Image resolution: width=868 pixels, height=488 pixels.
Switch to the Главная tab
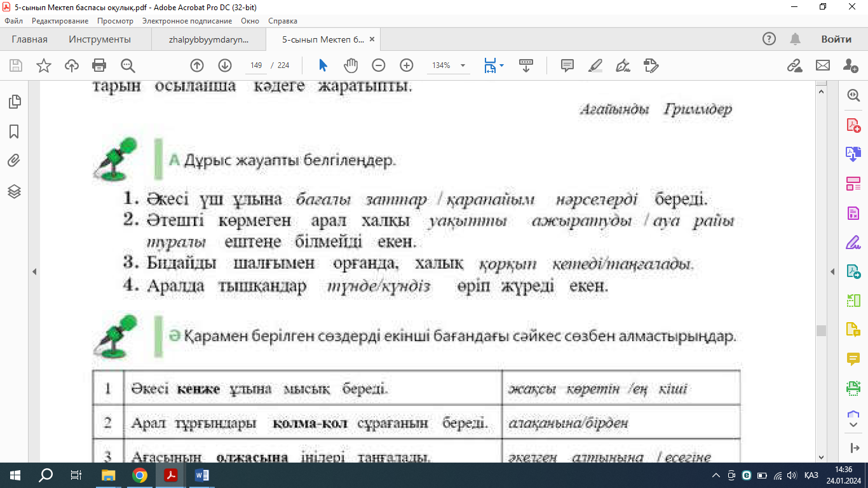point(29,39)
